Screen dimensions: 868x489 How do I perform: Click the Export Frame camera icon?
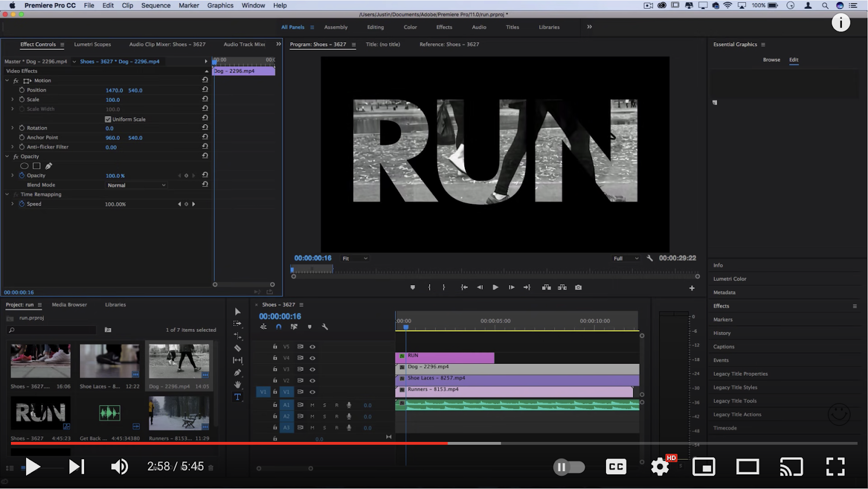point(578,287)
